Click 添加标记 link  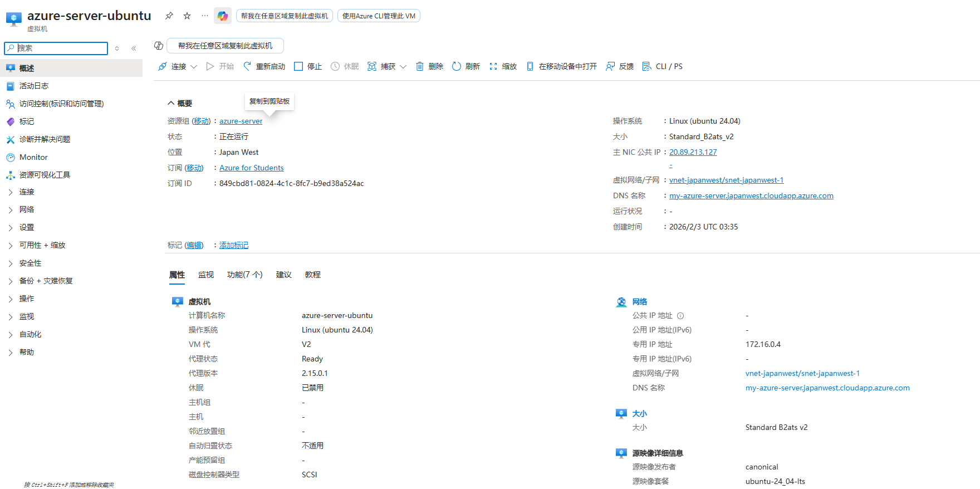click(234, 245)
